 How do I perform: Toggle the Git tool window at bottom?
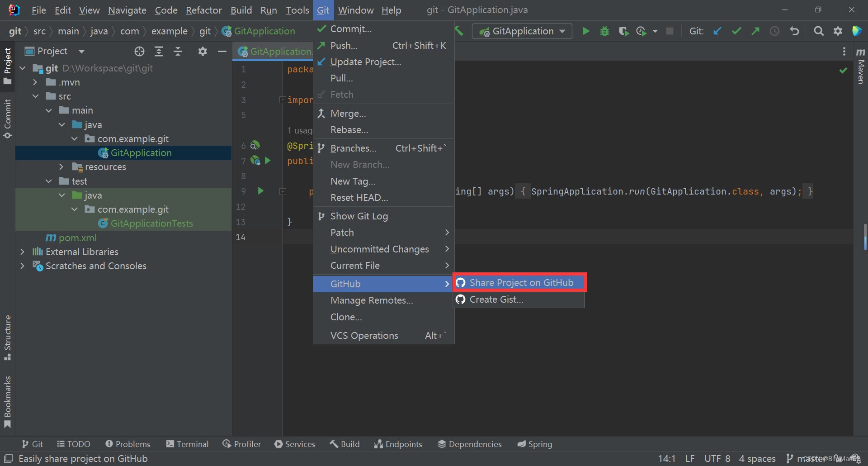(x=33, y=444)
